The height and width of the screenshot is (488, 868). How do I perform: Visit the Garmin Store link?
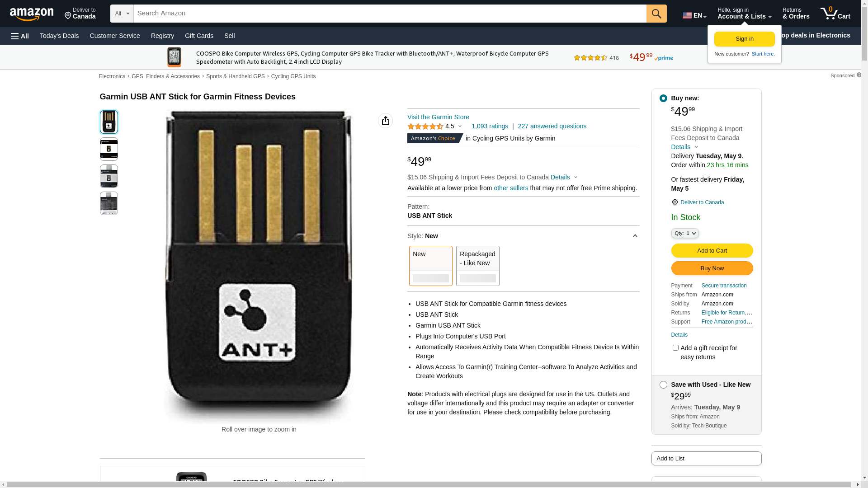point(438,117)
